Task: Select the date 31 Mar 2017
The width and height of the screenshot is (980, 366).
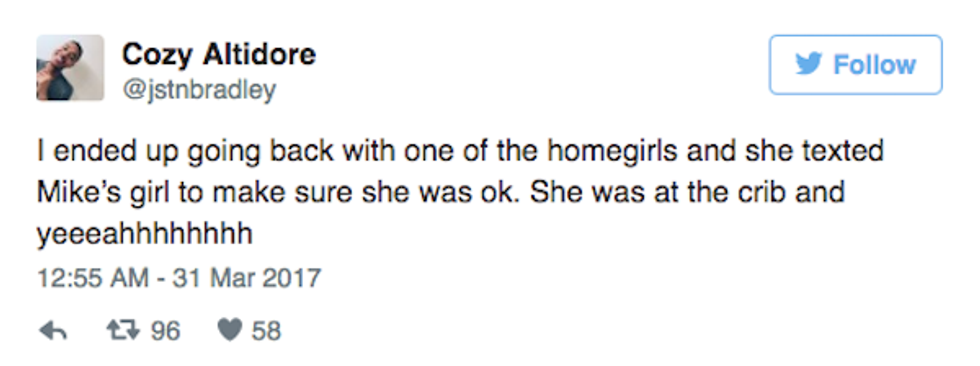Action: tap(246, 277)
